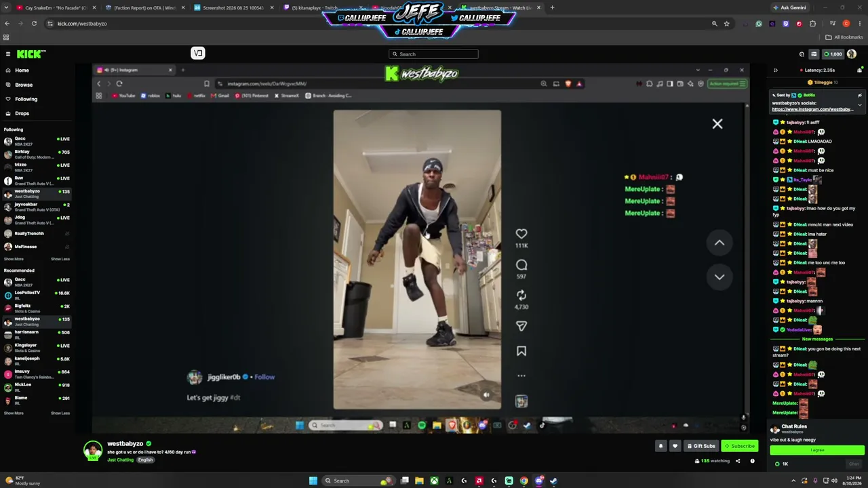Toggle reel sound mute icon
Viewport: 868px width, 488px height.
coord(486,395)
